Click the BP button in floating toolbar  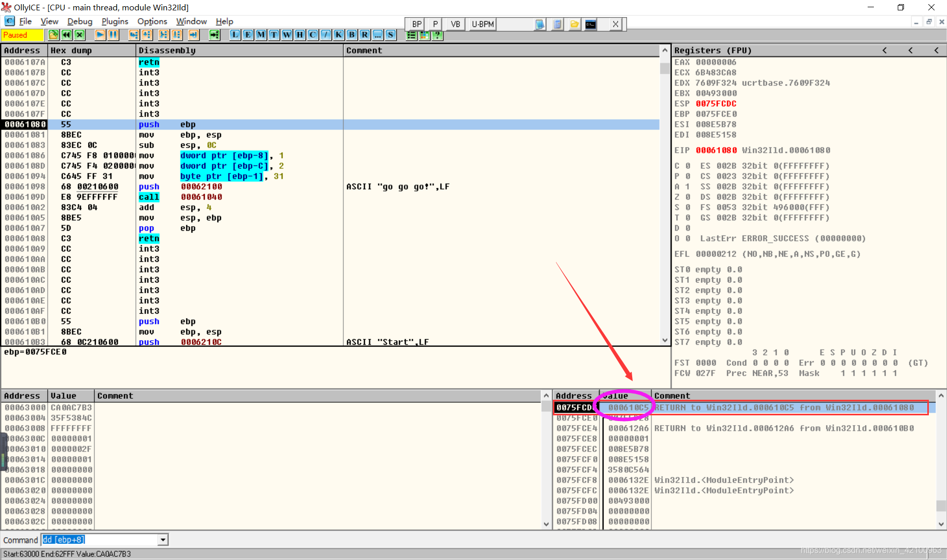click(417, 24)
